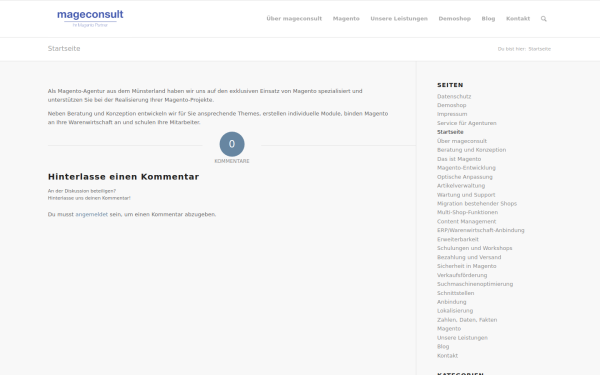Open Suchmaschinenoptimierung sidebar link

coord(475,284)
